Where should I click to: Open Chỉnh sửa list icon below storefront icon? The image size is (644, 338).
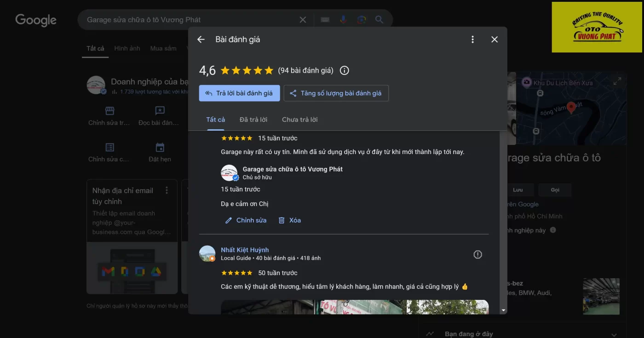pos(109,147)
